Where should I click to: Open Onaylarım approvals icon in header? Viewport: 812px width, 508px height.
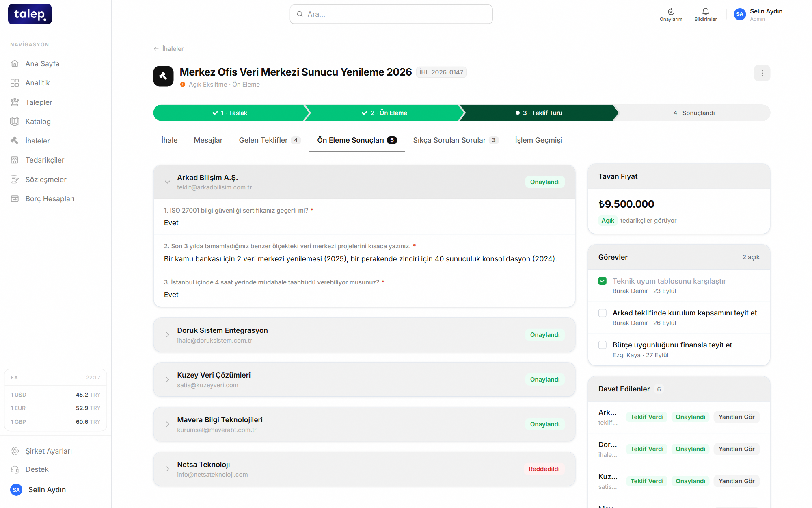[x=671, y=11]
